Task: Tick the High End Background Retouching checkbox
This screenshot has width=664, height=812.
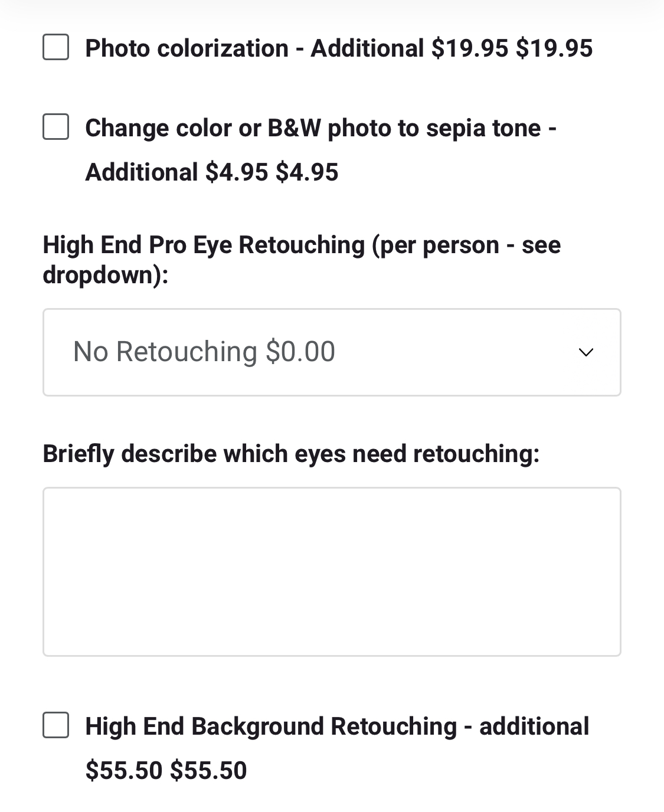Action: [x=55, y=725]
